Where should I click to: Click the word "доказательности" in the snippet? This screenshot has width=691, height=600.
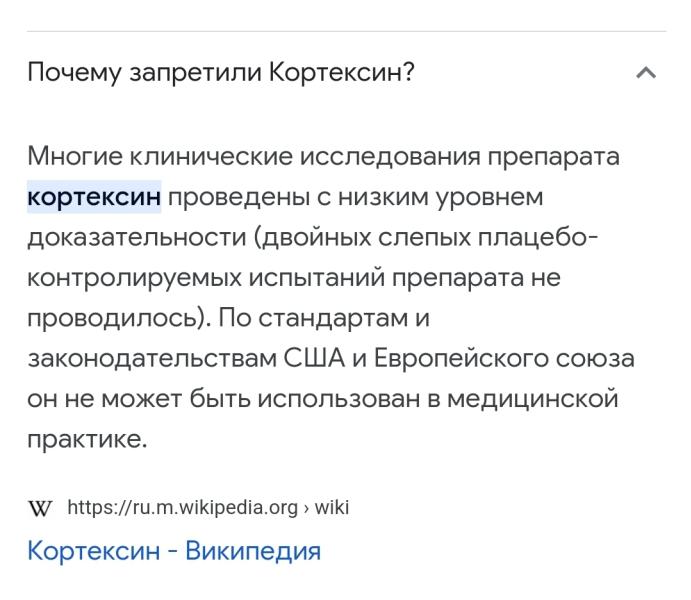pyautogui.click(x=137, y=238)
